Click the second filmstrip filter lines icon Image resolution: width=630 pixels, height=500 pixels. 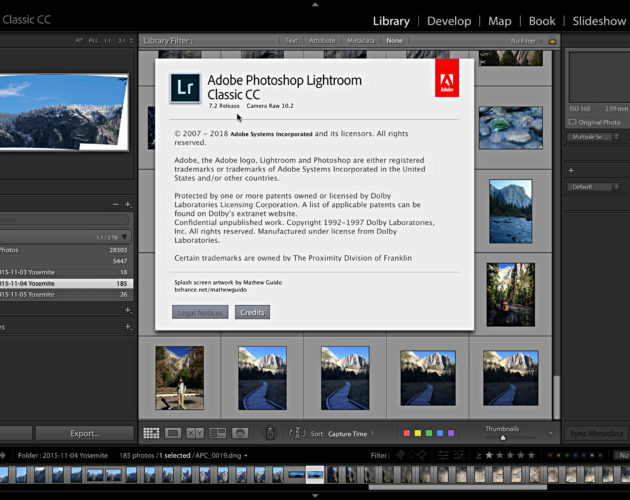click(x=458, y=455)
